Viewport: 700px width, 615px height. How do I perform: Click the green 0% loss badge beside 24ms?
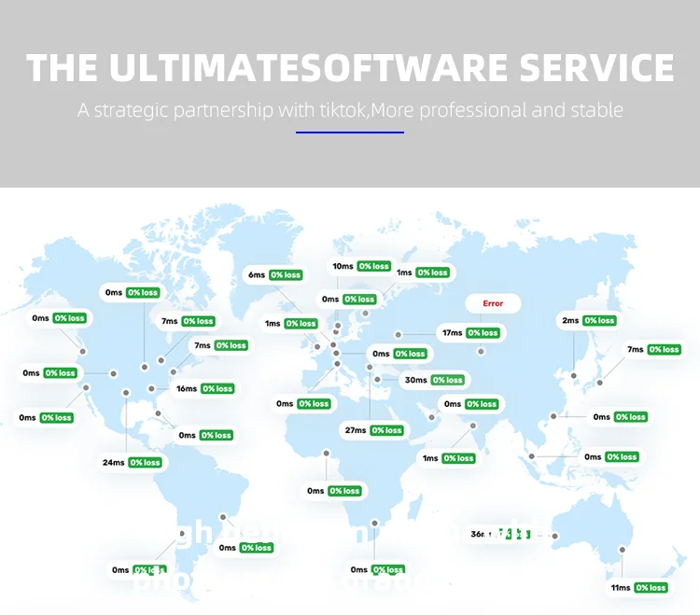pyautogui.click(x=145, y=462)
